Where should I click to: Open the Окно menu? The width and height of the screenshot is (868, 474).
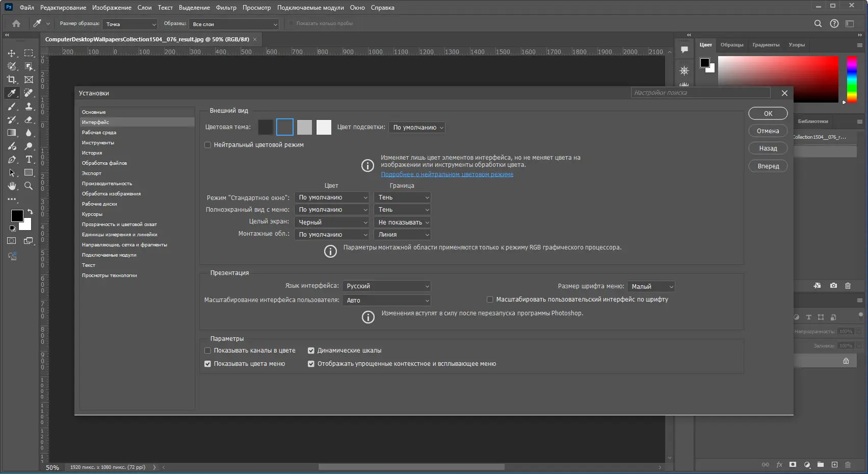(357, 8)
